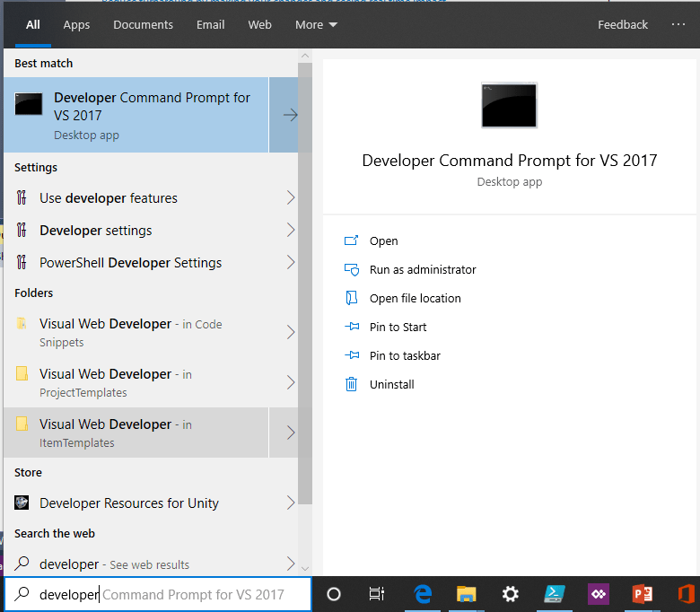
Task: Click the Open action icon
Action: 351,240
